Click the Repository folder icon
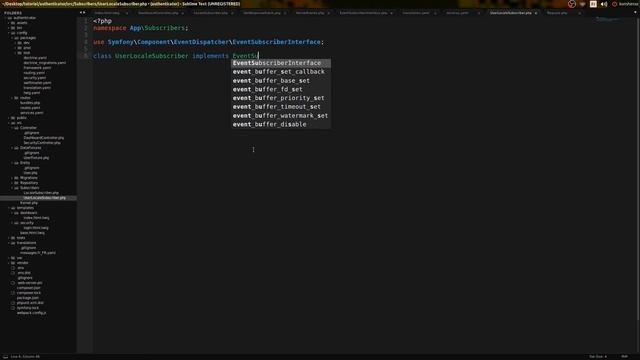Viewport: 640px width, 360px height. click(x=16, y=183)
